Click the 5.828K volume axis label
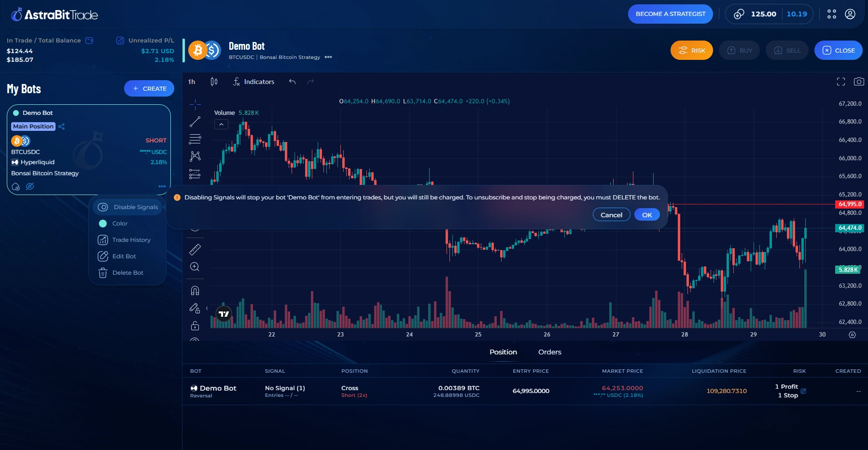This screenshot has height=450, width=868. (x=848, y=270)
